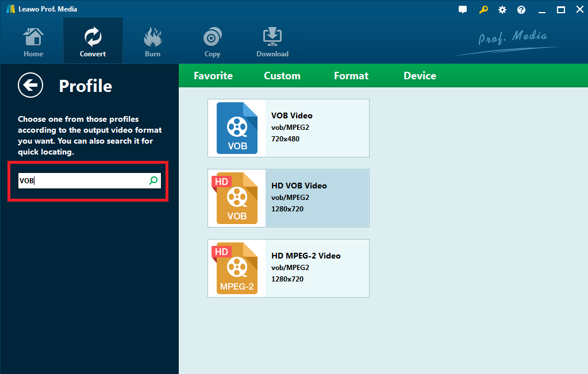This screenshot has height=374, width=588.
Task: Click the key registration icon
Action: [x=483, y=10]
